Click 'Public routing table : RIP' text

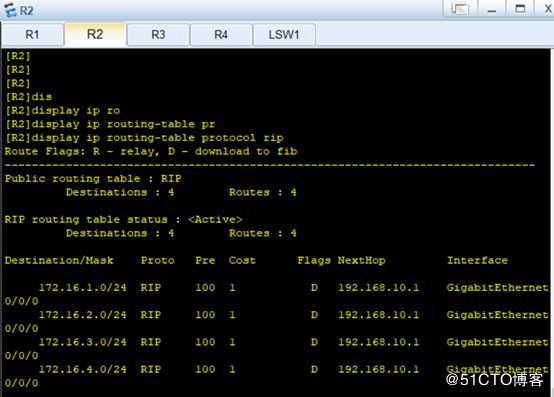tap(93, 178)
